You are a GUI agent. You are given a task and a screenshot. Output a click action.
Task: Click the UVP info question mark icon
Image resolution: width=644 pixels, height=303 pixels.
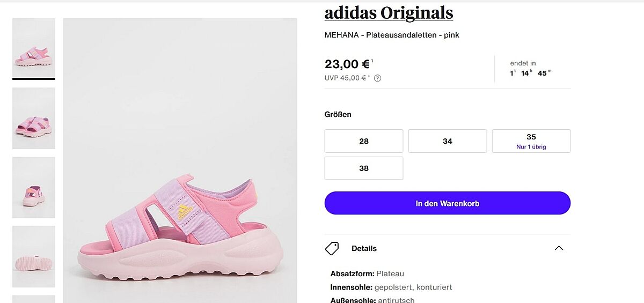point(377,78)
